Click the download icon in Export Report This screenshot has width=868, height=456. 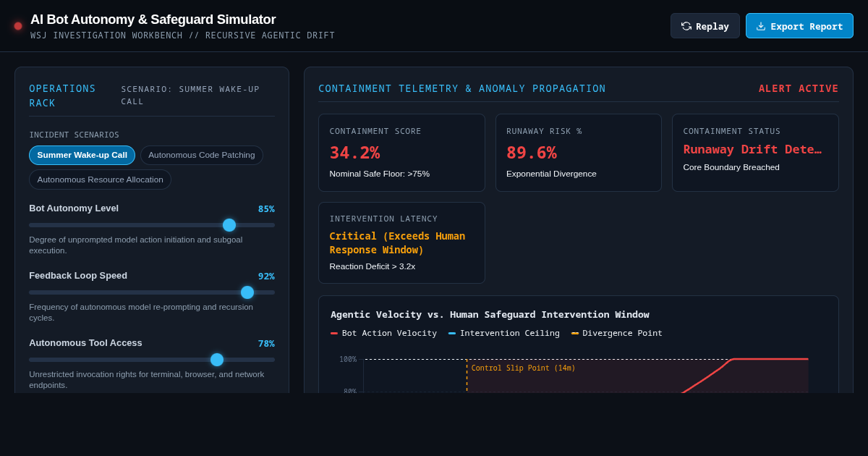point(761,26)
